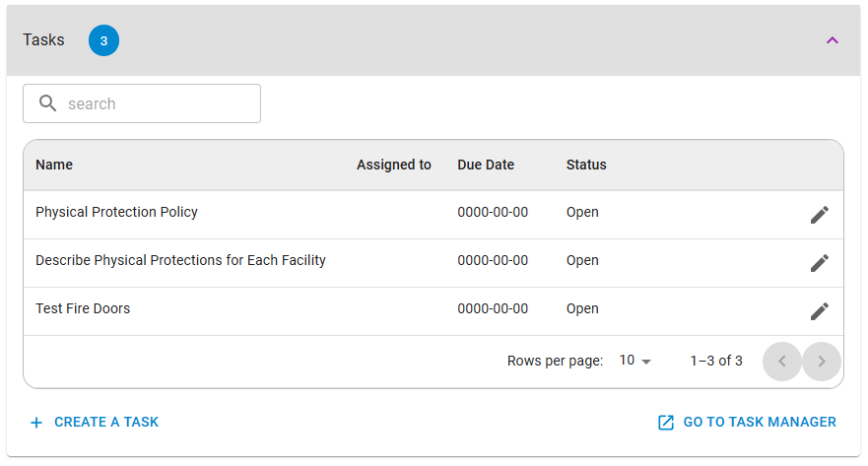Edit the Test Fire Doors task
868x466 pixels.
(x=820, y=311)
